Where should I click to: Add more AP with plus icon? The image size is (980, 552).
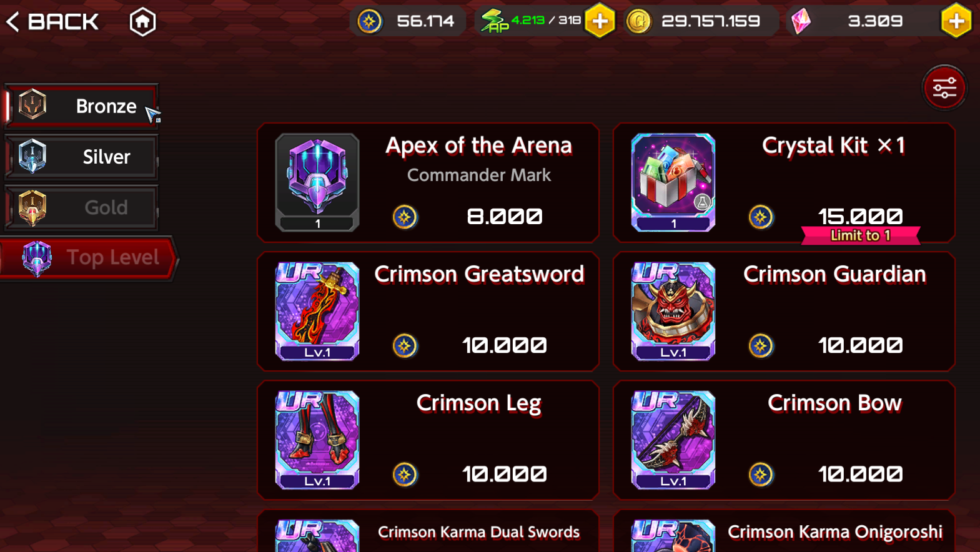point(600,21)
